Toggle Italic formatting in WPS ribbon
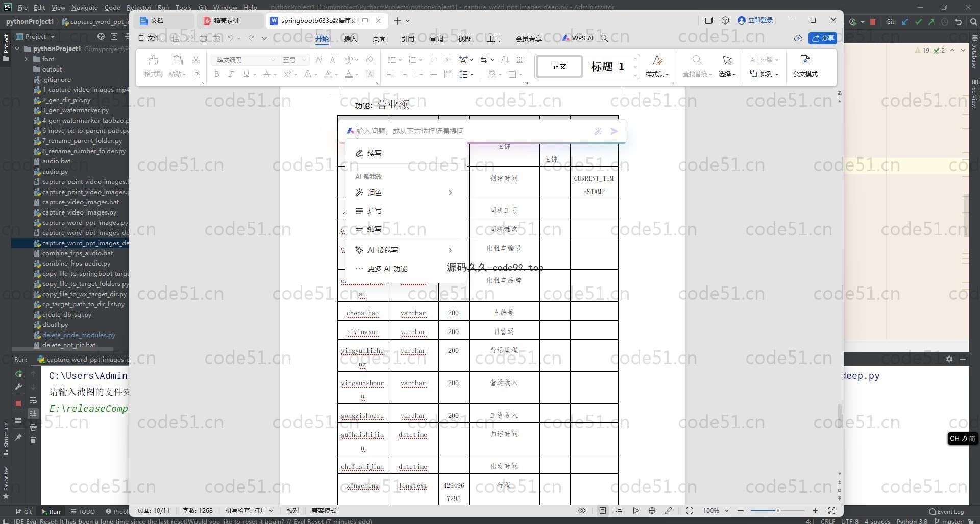 click(x=231, y=74)
